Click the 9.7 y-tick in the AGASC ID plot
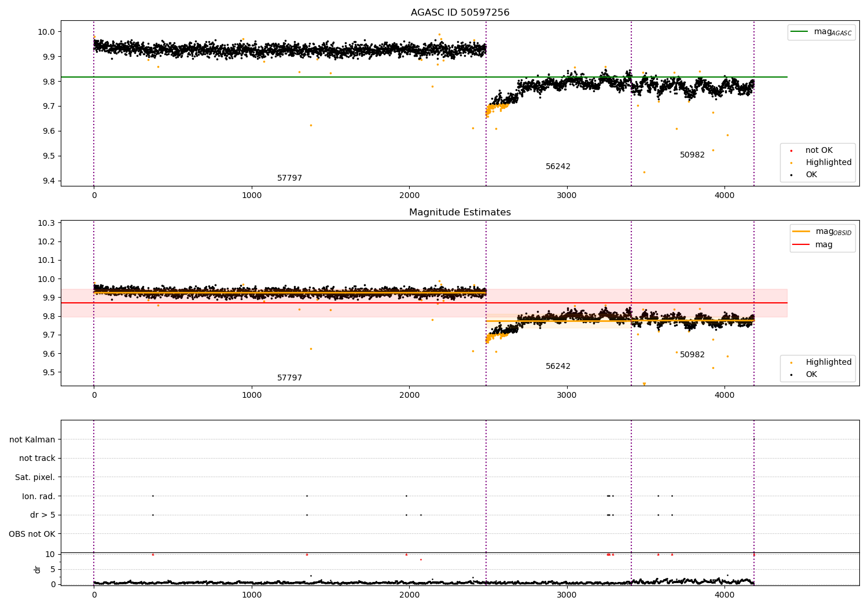This screenshot has width=868, height=608. tap(50, 107)
